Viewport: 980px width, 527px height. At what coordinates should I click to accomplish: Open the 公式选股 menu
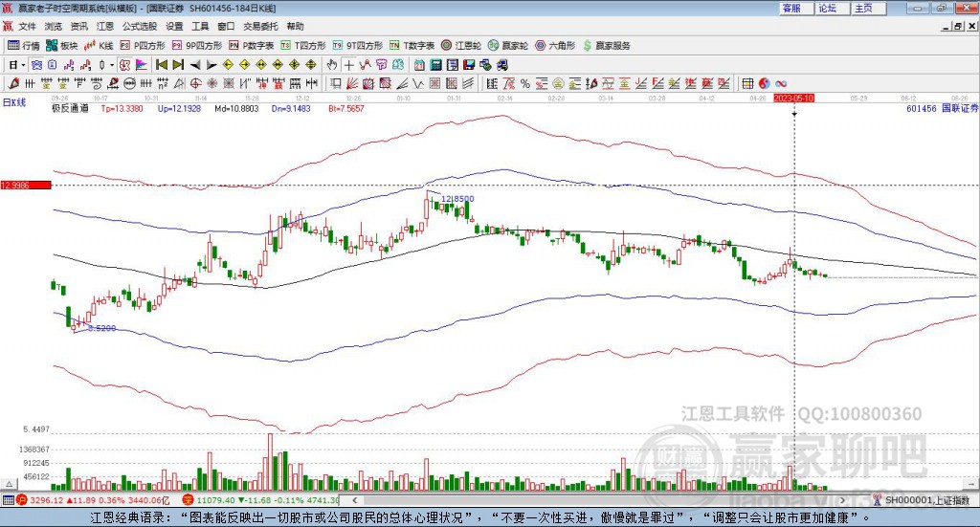tap(140, 26)
